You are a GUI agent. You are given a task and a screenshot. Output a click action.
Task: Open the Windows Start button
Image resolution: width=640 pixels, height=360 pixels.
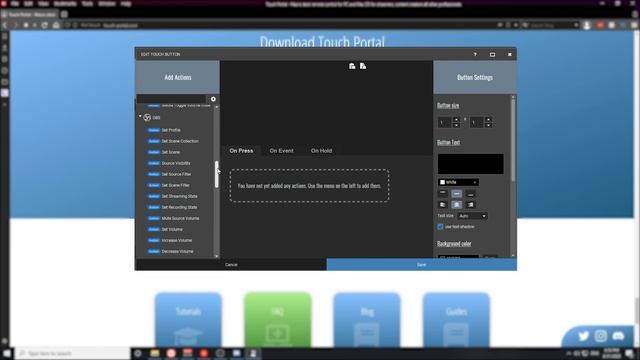pyautogui.click(x=7, y=353)
